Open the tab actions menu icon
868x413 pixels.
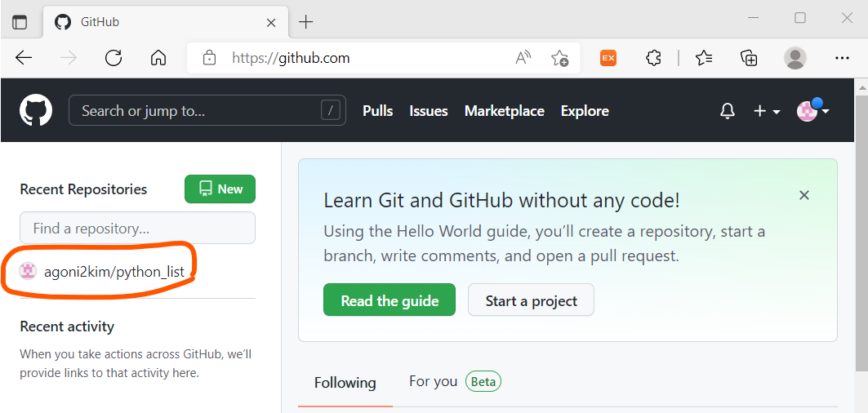tap(20, 22)
